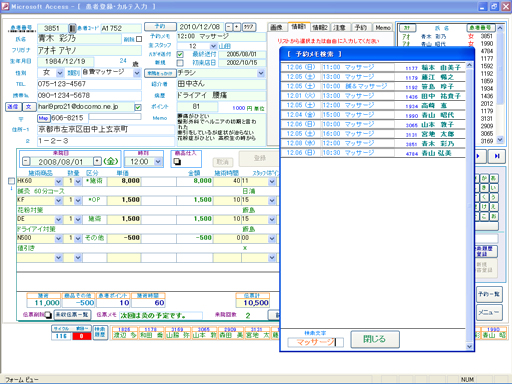Click the 商品仕入 icon
The width and height of the screenshot is (512, 384).
click(177, 162)
